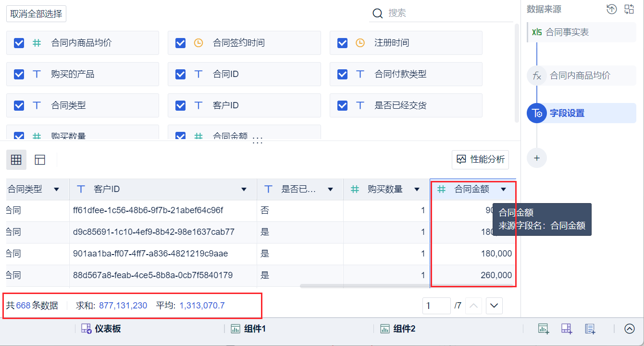Click the number type icon of 合同内商品均价
The height and width of the screenshot is (346, 644).
pos(37,43)
